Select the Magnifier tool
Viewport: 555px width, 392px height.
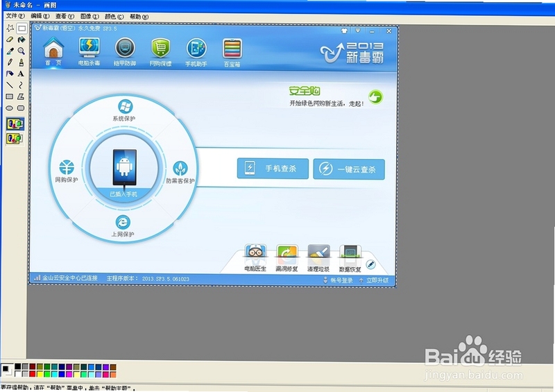(22, 51)
